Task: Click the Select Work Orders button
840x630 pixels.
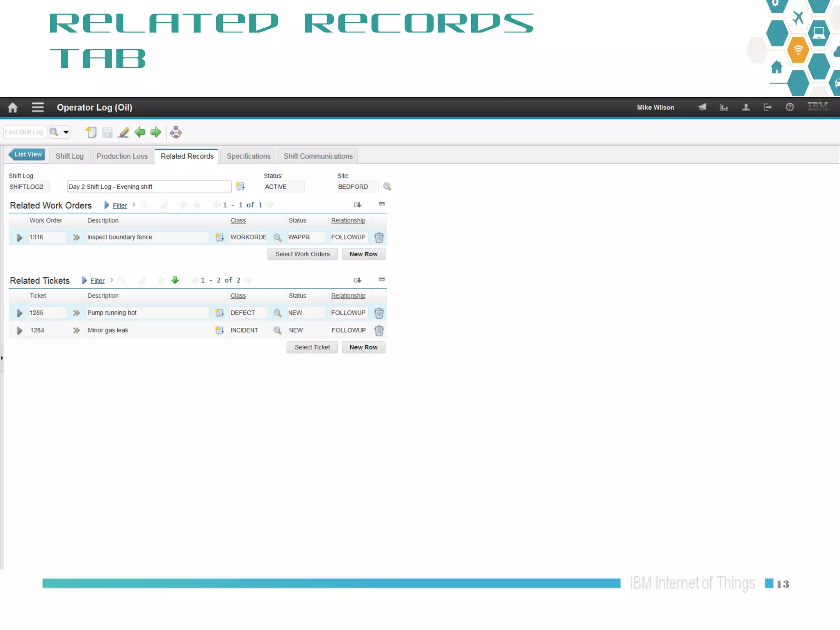Action: pos(302,254)
